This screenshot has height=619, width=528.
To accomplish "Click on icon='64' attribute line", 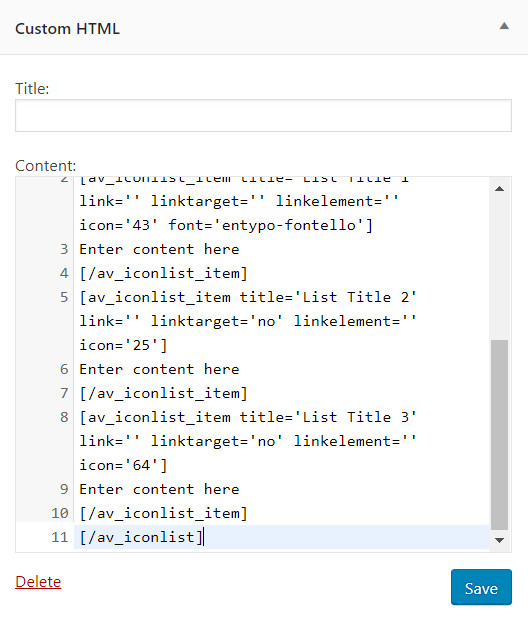I will 123,465.
